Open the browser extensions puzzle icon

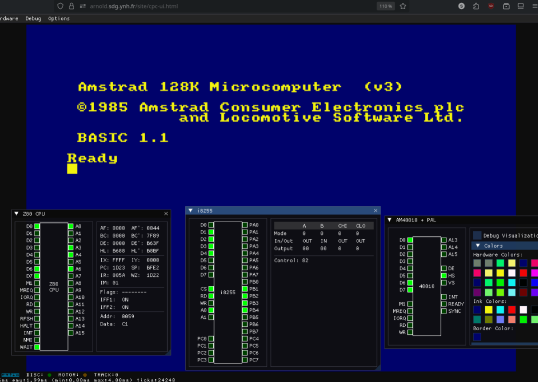coord(476,6)
